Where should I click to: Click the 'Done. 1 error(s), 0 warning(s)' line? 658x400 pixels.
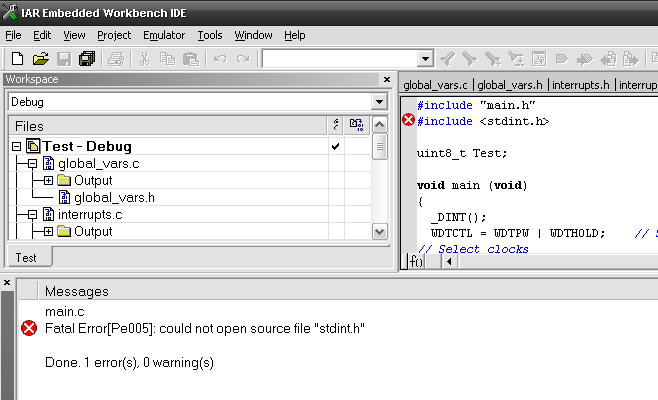tap(129, 362)
